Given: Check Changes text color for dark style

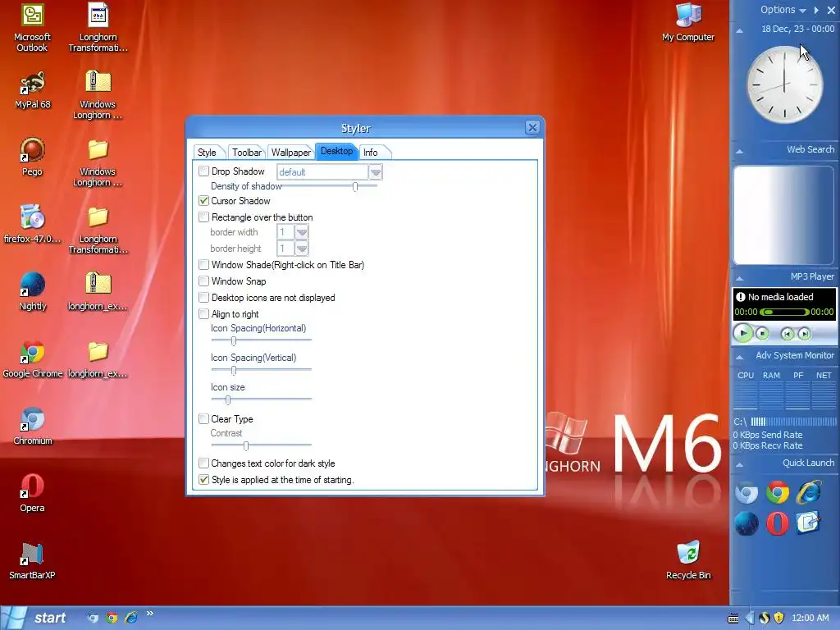Looking at the screenshot, I should pos(203,463).
